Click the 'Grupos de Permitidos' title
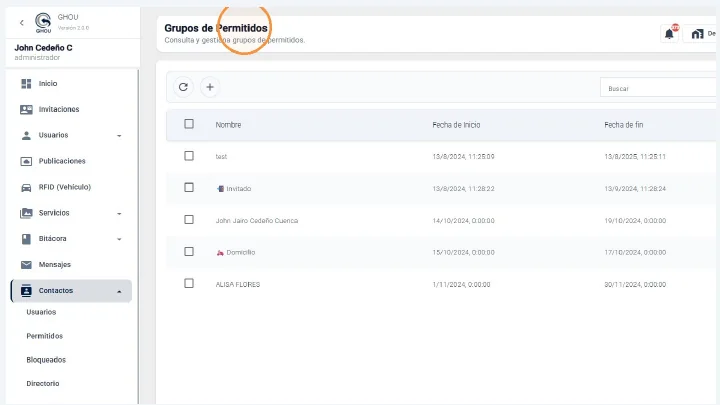 [216, 28]
